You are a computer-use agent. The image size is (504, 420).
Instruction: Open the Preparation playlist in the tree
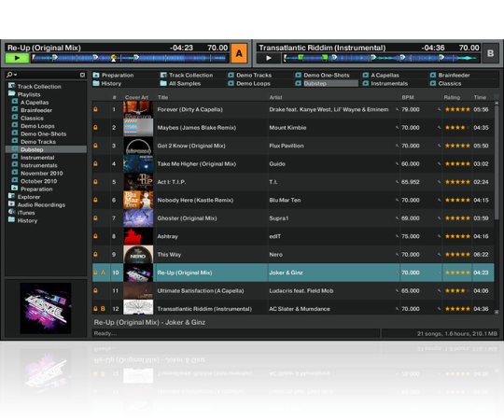pos(36,189)
